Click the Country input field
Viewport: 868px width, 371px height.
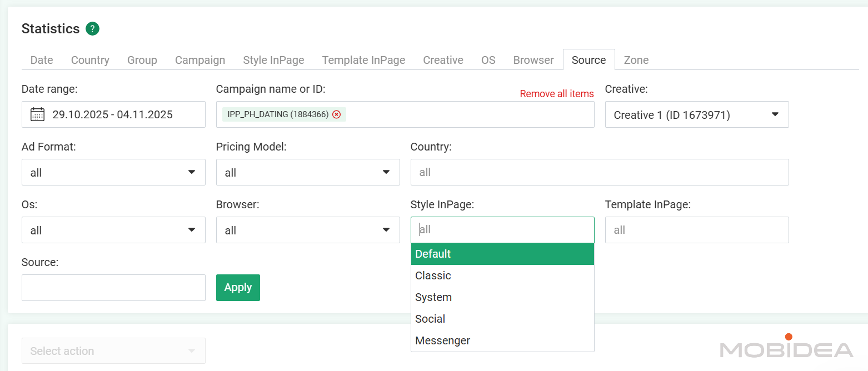coord(600,172)
